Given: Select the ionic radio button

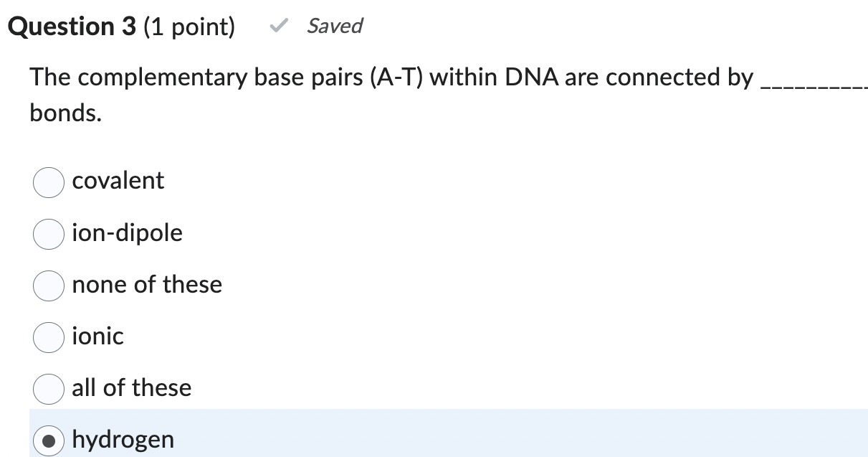Looking at the screenshot, I should [x=47, y=337].
